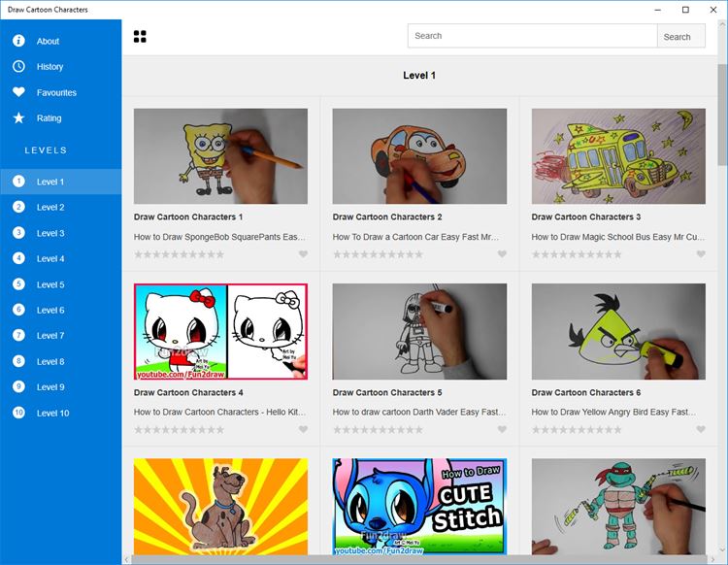
Task: Click the number 1 circle icon
Action: (x=18, y=182)
